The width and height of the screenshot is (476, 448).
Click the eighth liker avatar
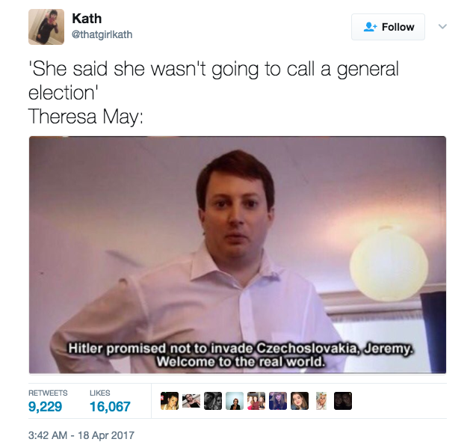coord(321,401)
